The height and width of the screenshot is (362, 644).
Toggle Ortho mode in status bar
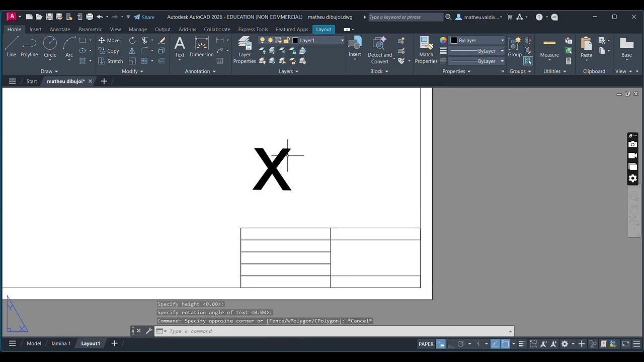451,344
